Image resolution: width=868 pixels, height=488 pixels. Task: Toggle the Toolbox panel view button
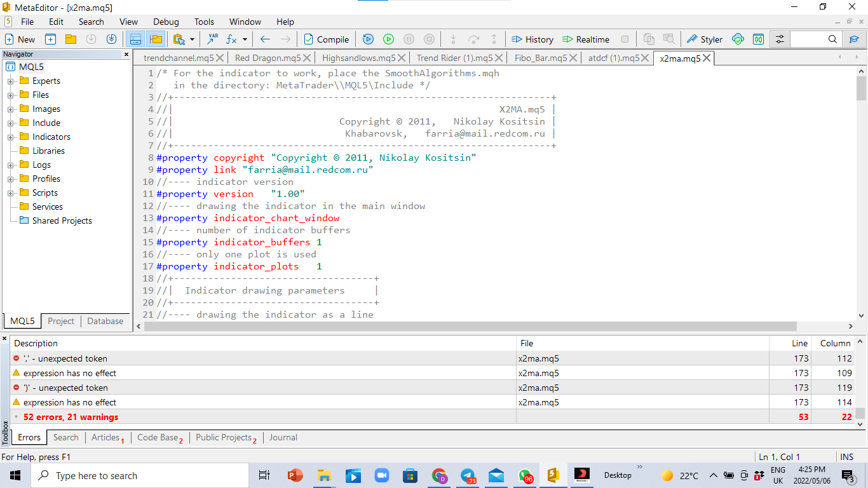(x=135, y=39)
